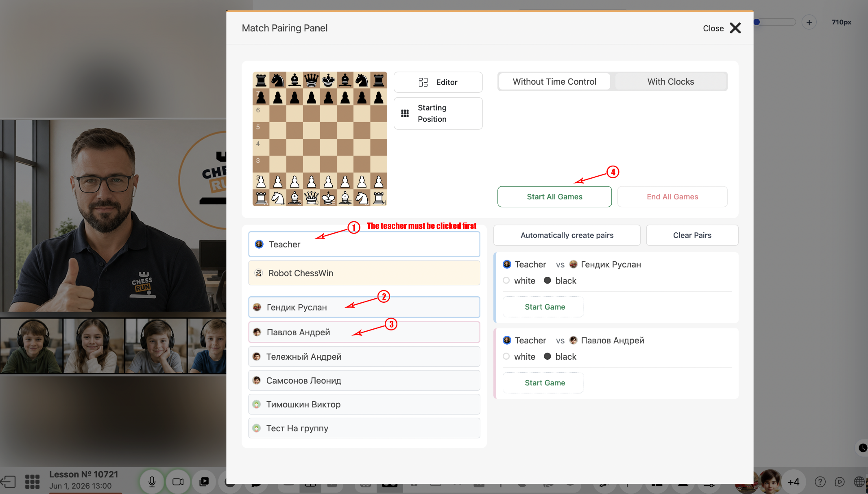
Task: Open the help question mark icon
Action: point(820,482)
